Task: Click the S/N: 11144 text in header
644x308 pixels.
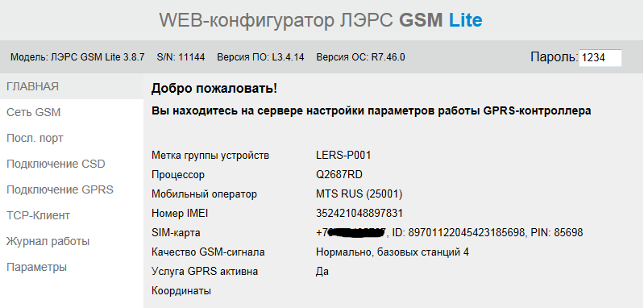Action: pos(181,57)
